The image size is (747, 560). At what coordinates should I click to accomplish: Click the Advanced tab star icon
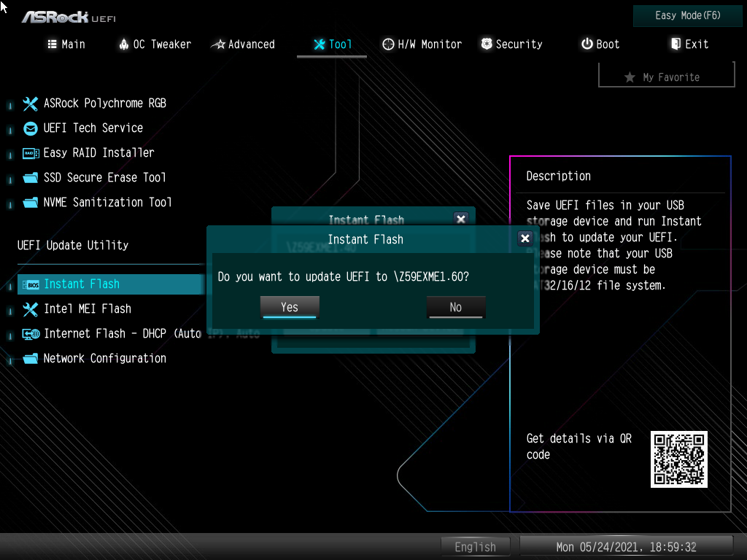[x=218, y=44]
